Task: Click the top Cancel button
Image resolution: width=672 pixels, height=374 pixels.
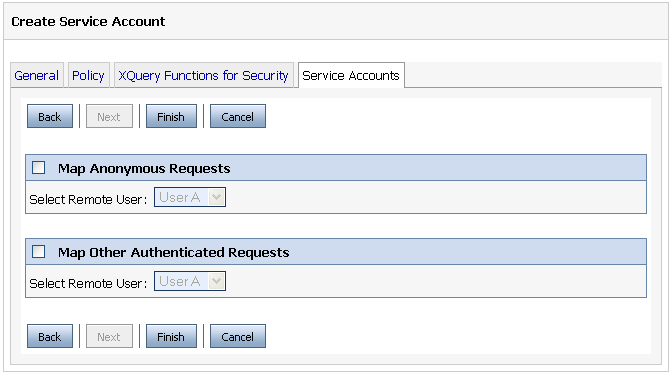Action: point(237,117)
